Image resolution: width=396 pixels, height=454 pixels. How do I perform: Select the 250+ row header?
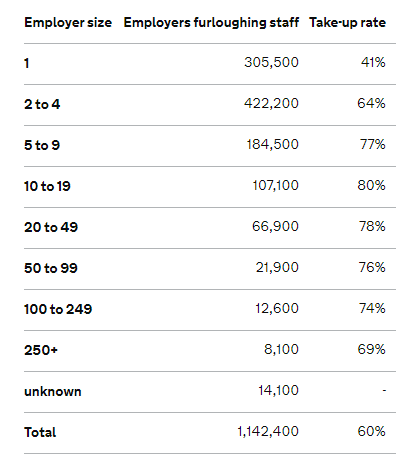point(41,350)
